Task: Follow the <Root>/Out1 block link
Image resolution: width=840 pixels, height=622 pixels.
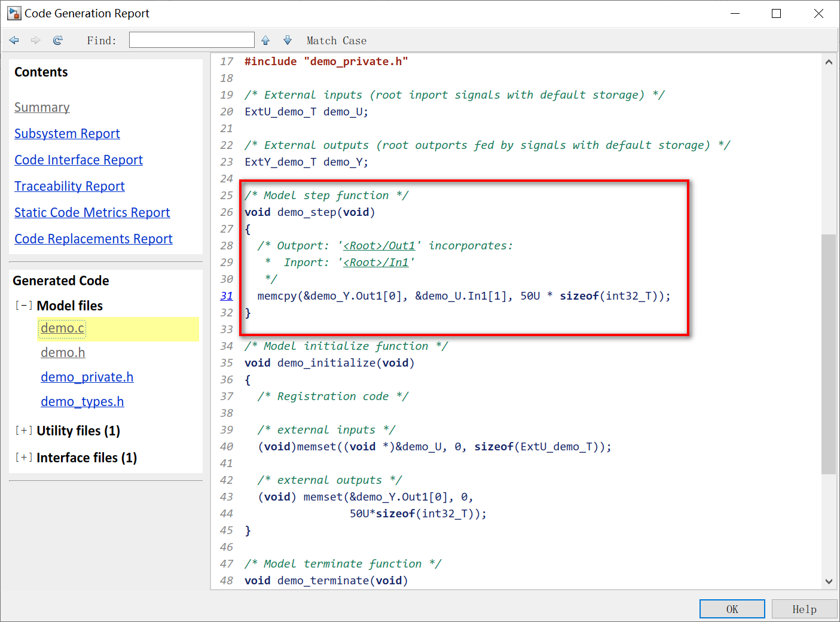Action: click(379, 246)
